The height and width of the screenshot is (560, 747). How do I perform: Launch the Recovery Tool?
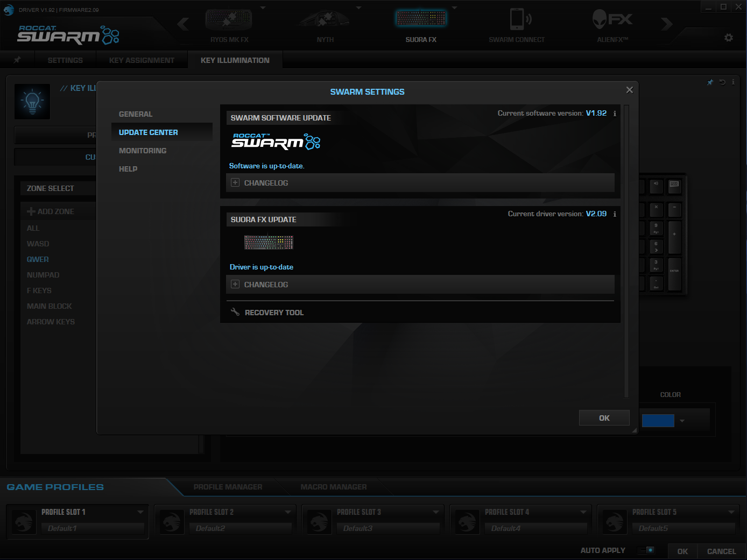tap(274, 313)
